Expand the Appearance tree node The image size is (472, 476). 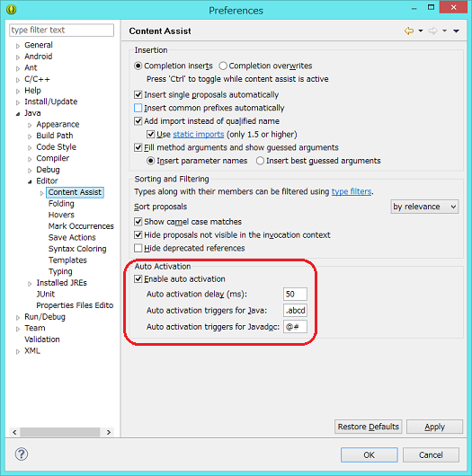click(x=30, y=125)
